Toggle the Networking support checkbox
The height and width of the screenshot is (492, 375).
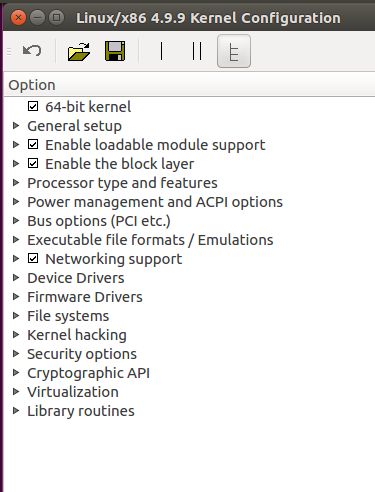click(33, 258)
